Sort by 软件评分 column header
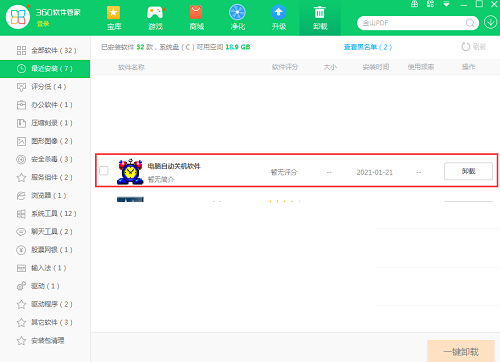The image size is (500, 362). pos(285,67)
